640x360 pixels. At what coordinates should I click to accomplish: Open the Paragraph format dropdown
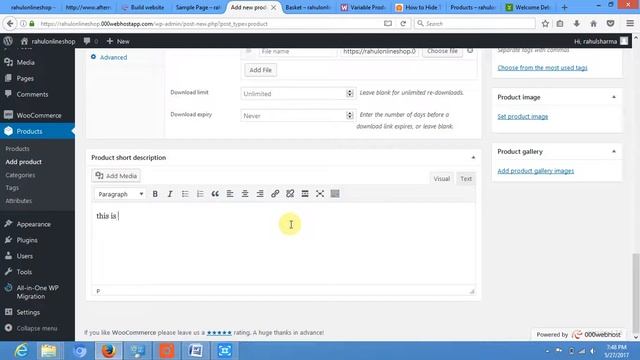120,194
